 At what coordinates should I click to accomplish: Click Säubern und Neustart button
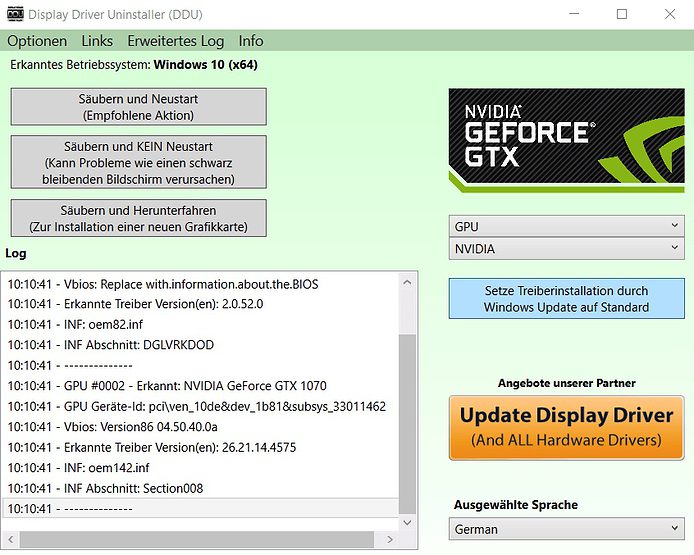(x=139, y=107)
